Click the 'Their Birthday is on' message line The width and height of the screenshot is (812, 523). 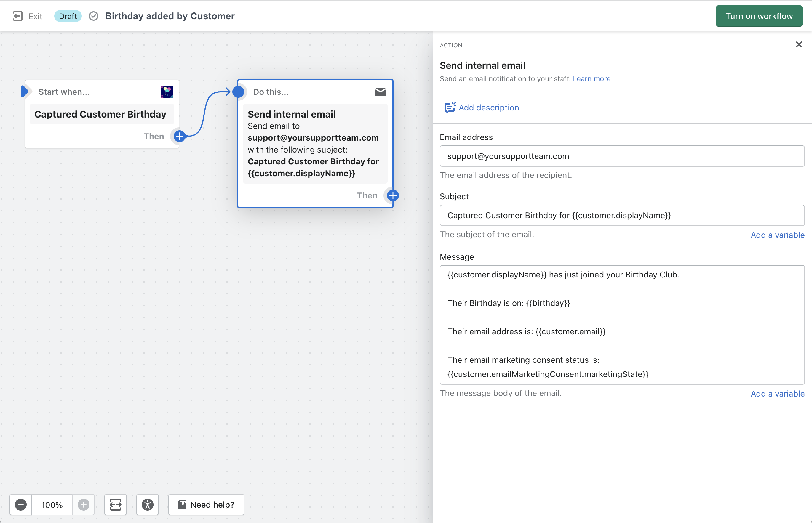[x=509, y=303]
